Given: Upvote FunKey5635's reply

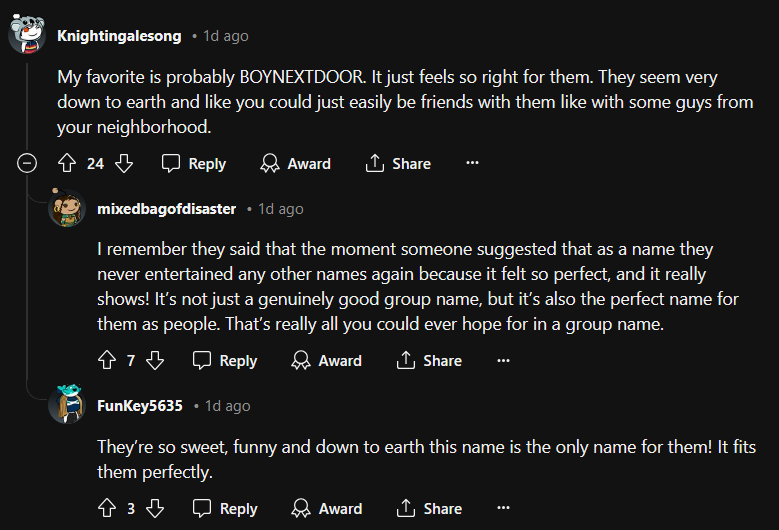Looking at the screenshot, I should (107, 508).
